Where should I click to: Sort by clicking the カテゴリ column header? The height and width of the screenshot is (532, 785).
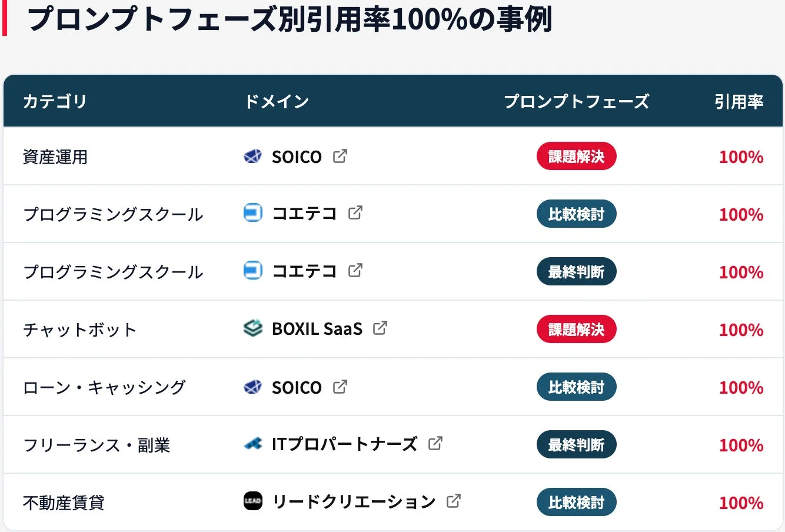coord(55,101)
